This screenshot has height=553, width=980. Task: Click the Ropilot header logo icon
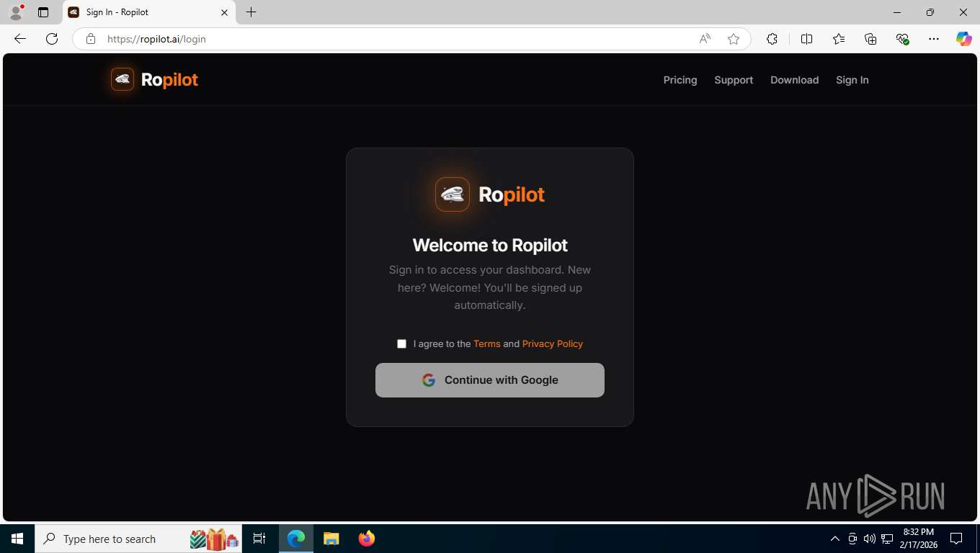tap(122, 79)
